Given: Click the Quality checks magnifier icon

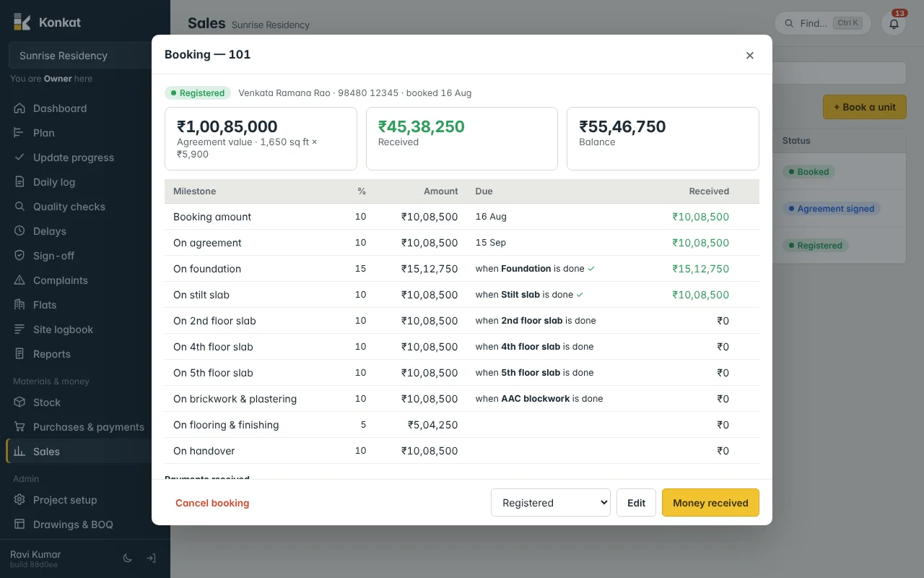Looking at the screenshot, I should (19, 207).
